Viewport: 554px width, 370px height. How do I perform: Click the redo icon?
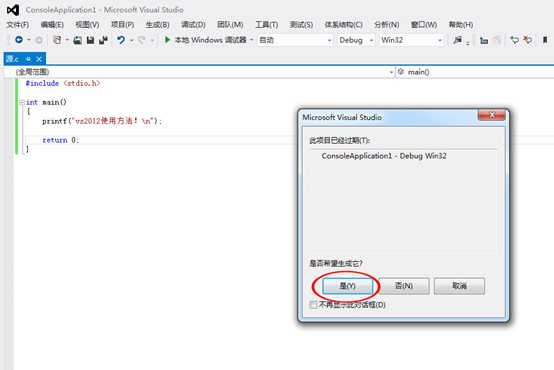(142, 40)
